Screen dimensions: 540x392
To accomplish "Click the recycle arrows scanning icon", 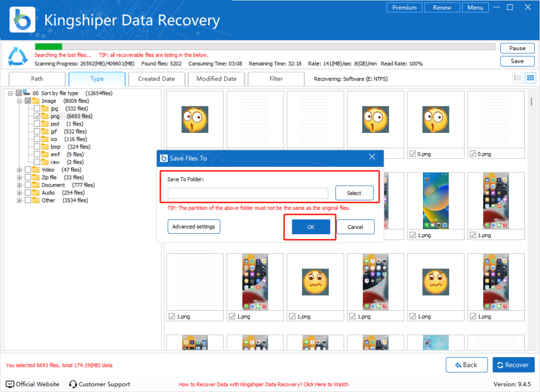I will point(17,56).
